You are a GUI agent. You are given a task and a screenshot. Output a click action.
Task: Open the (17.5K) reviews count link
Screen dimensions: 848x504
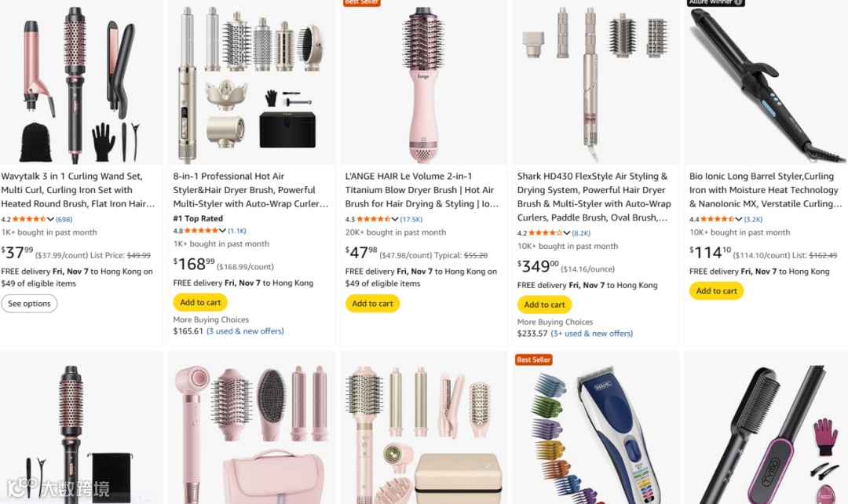coord(411,219)
